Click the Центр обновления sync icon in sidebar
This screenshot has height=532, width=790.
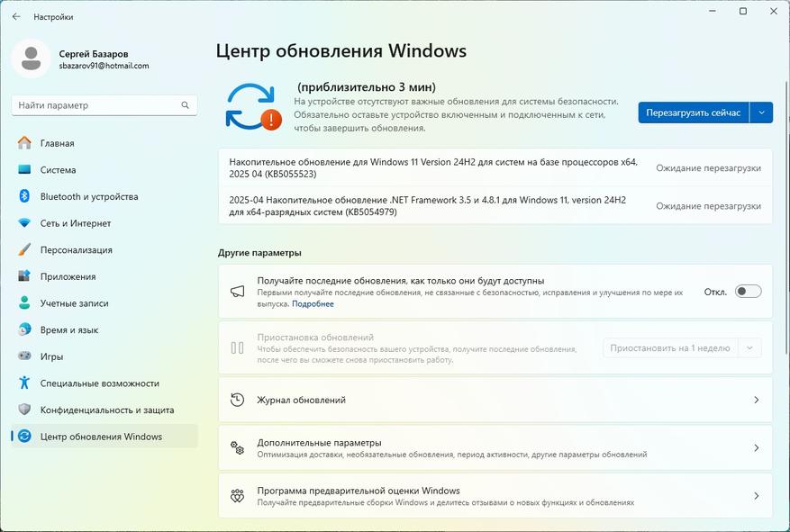point(24,437)
